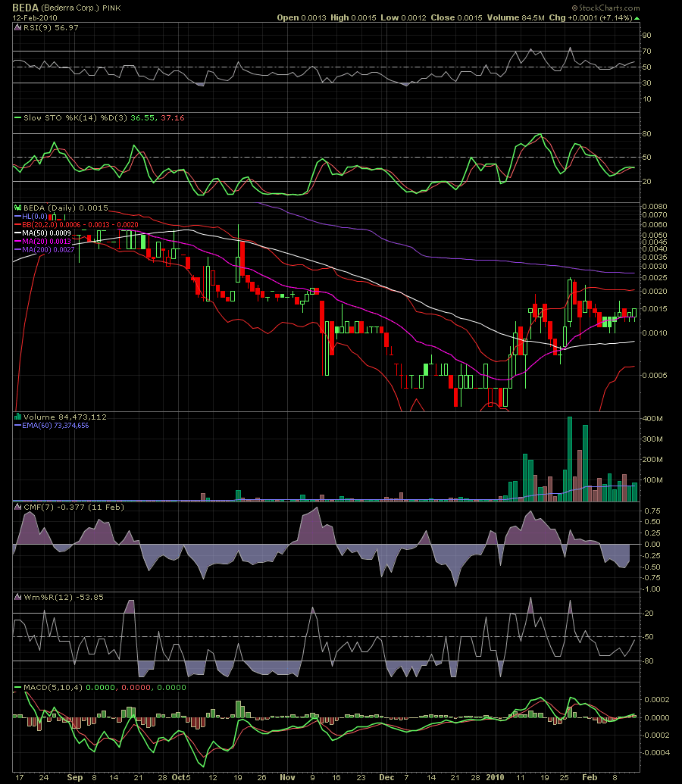682x784 pixels.
Task: Click the 'RSI(9) 56.97' label
Action: point(51,28)
